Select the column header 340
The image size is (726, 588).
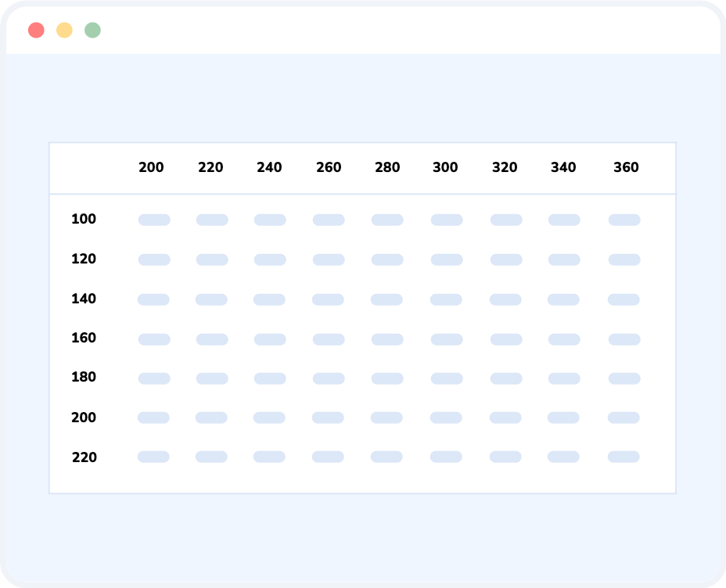(563, 167)
